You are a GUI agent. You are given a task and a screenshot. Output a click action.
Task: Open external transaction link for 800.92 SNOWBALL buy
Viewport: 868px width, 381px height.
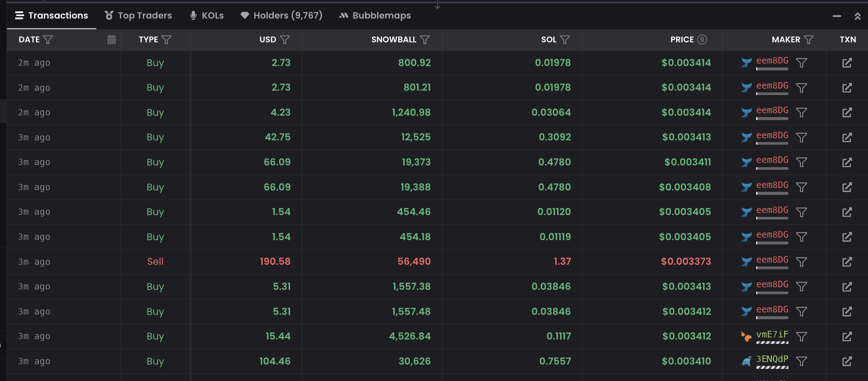tap(847, 63)
